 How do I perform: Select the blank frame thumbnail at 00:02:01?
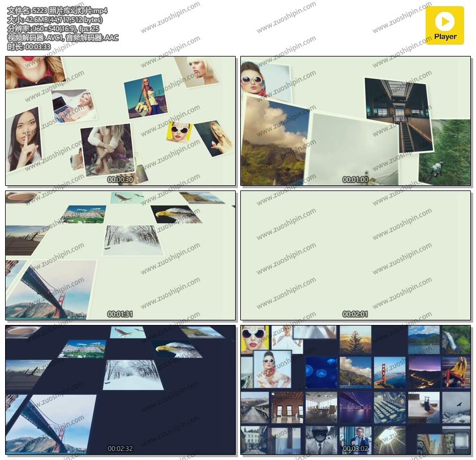coord(356,255)
